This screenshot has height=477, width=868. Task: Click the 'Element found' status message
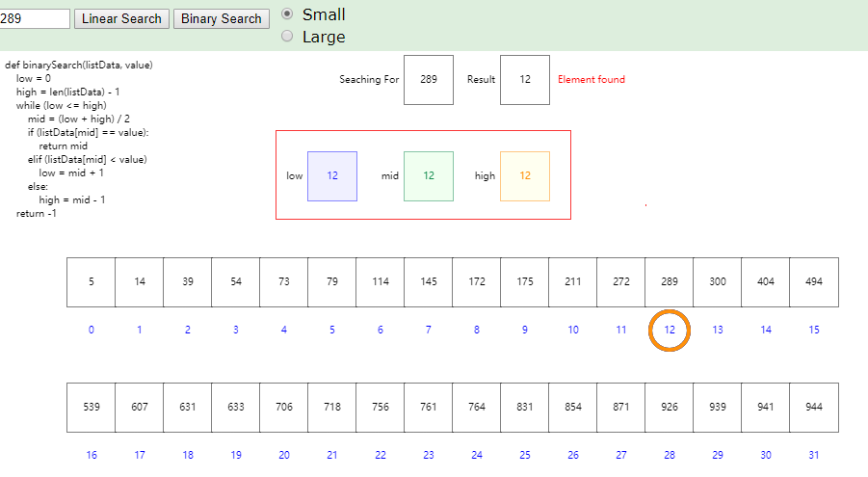click(x=592, y=80)
